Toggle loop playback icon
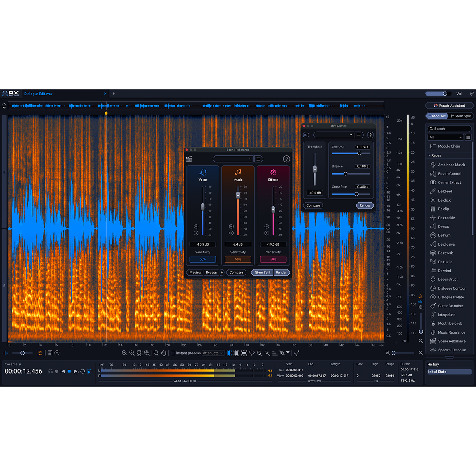Viewport: 476px width, 476px height. [x=83, y=371]
